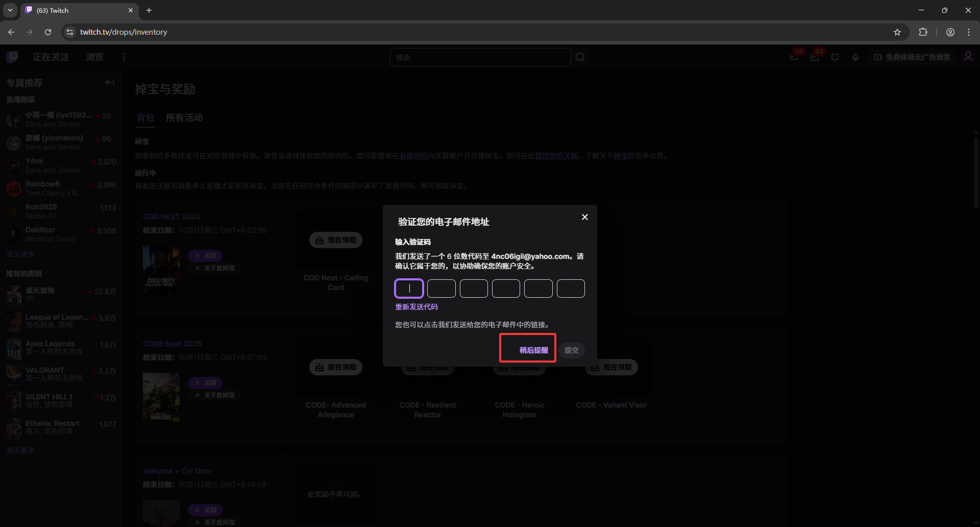Open the browser tab search dropdown
980x527 pixels.
(10, 10)
